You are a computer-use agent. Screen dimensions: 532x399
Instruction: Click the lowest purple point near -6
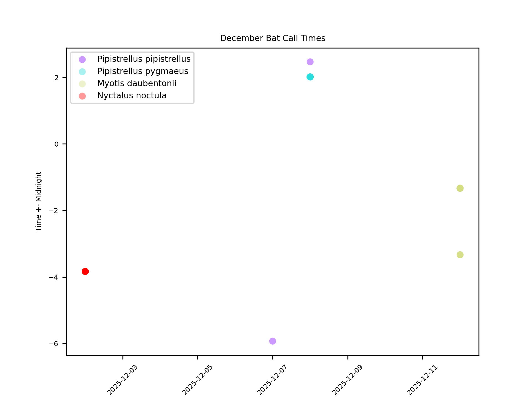(x=273, y=341)
